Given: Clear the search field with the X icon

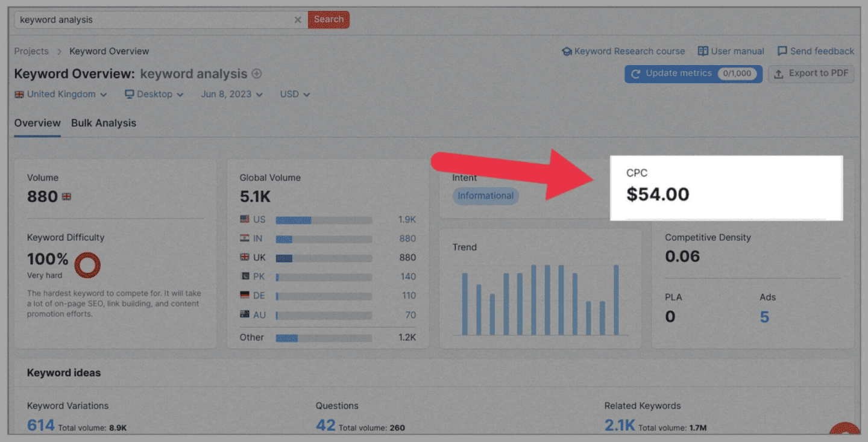Looking at the screenshot, I should (298, 20).
